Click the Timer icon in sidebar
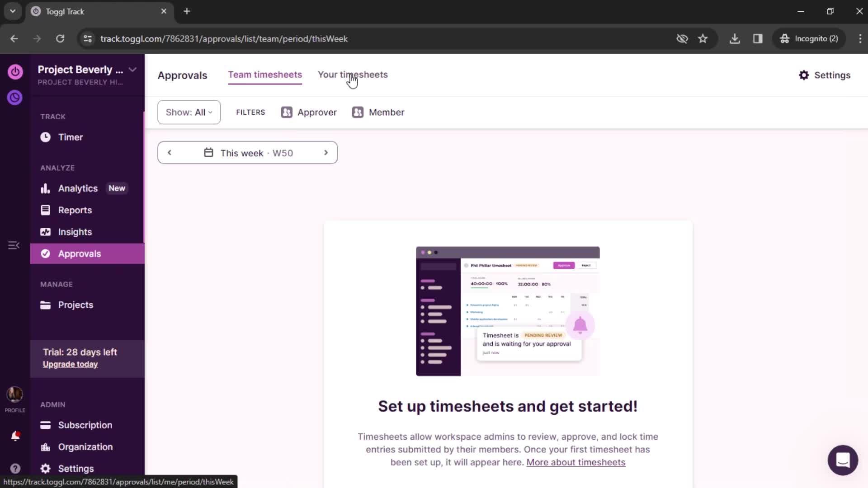 [x=46, y=136]
